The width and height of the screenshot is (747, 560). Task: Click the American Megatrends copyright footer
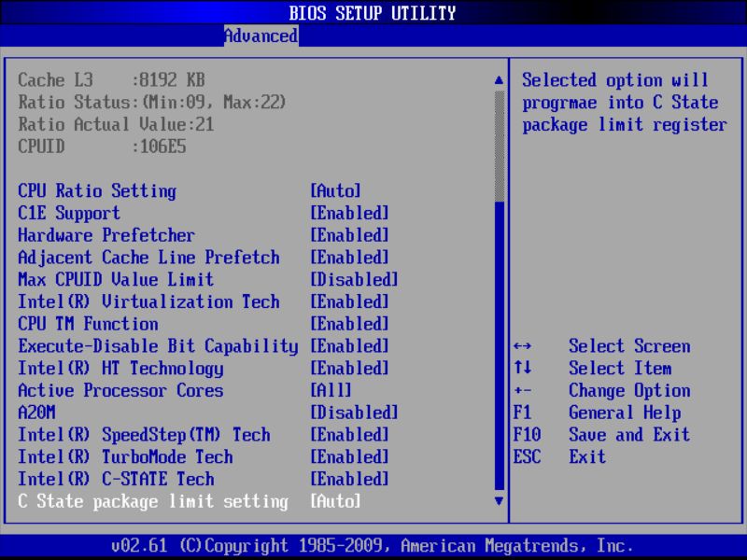373,545
